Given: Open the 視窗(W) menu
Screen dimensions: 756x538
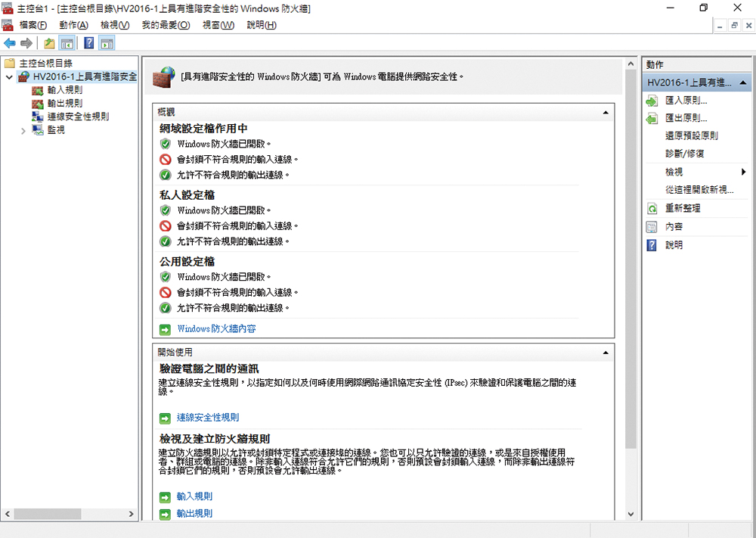Looking at the screenshot, I should pyautogui.click(x=218, y=25).
